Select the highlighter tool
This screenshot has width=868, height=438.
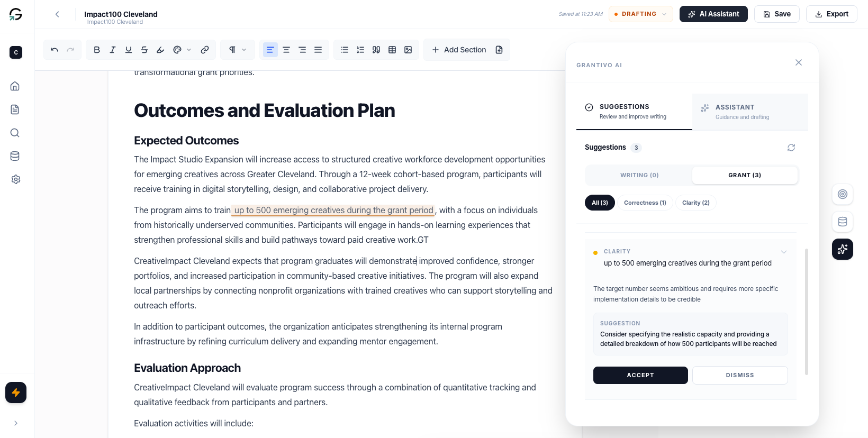(x=160, y=49)
